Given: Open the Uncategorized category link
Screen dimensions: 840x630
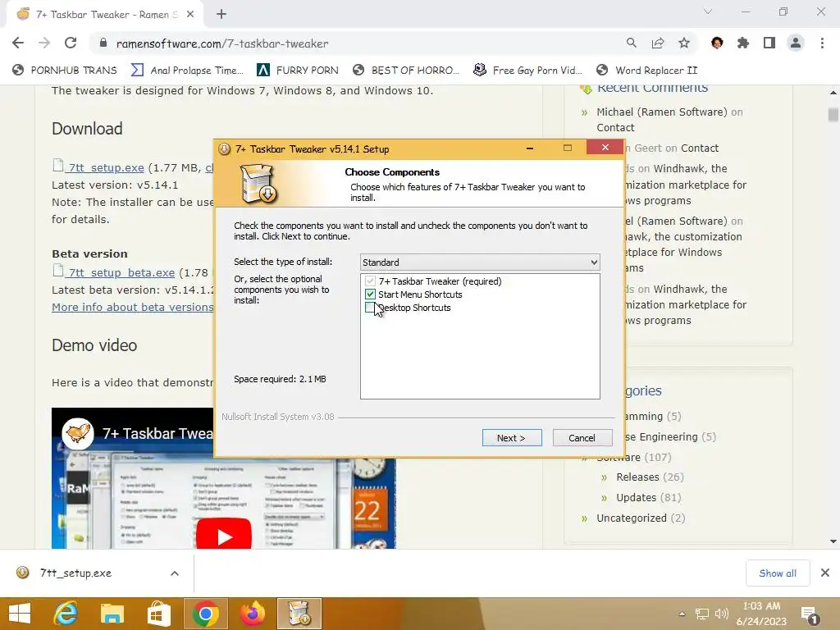Looking at the screenshot, I should click(x=632, y=518).
